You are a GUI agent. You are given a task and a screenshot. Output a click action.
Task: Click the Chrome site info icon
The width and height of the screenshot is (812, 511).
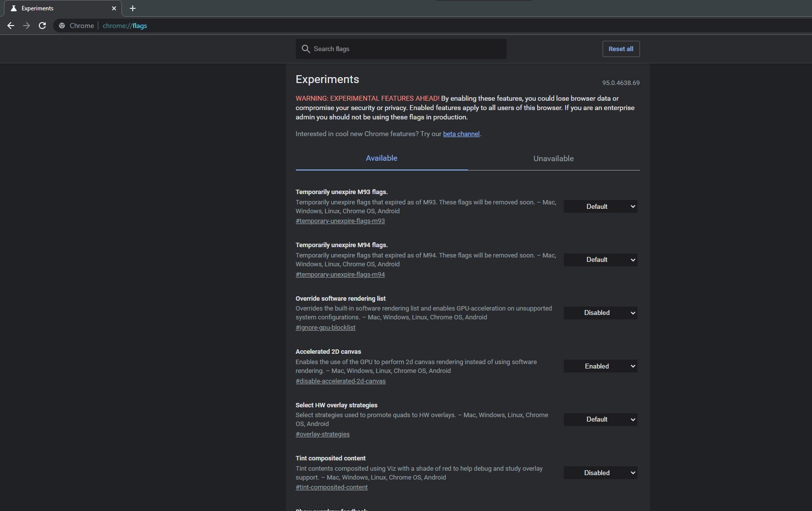pos(62,26)
